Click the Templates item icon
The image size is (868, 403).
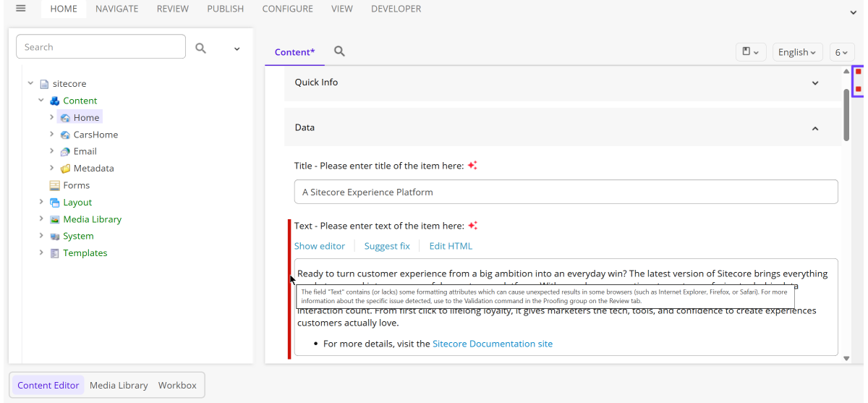click(55, 253)
